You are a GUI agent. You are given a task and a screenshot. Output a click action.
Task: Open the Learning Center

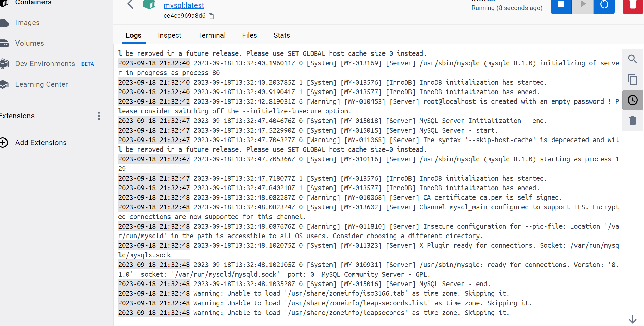(41, 84)
